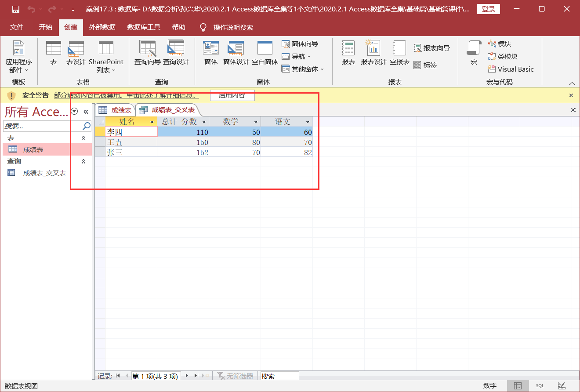The height and width of the screenshot is (392, 580).
Task: Open the File (文件) tab
Action: (x=17, y=27)
